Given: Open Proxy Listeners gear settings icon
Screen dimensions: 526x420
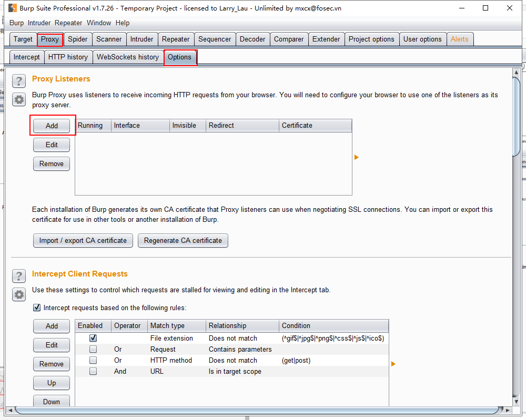Looking at the screenshot, I should pos(19,99).
